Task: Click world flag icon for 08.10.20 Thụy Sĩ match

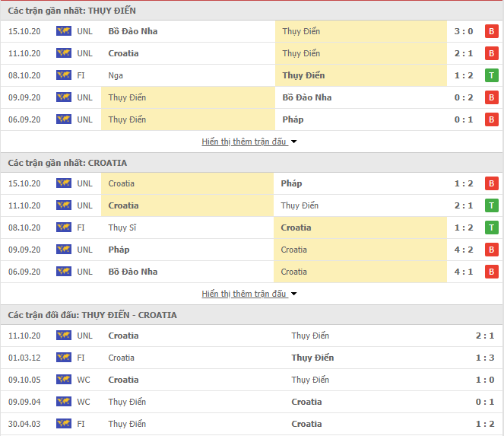Action: (64, 228)
